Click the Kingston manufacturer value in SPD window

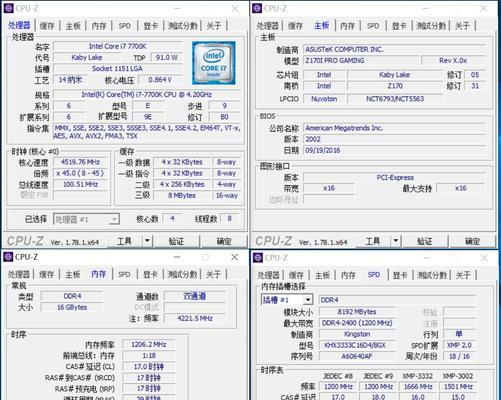[357, 334]
